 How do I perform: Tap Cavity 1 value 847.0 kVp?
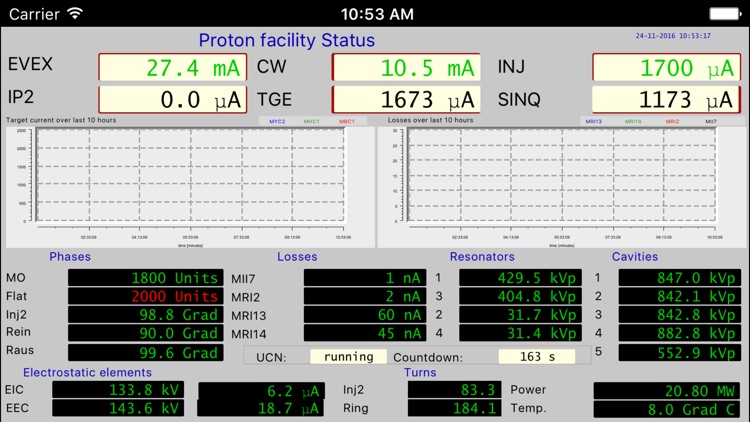click(680, 278)
